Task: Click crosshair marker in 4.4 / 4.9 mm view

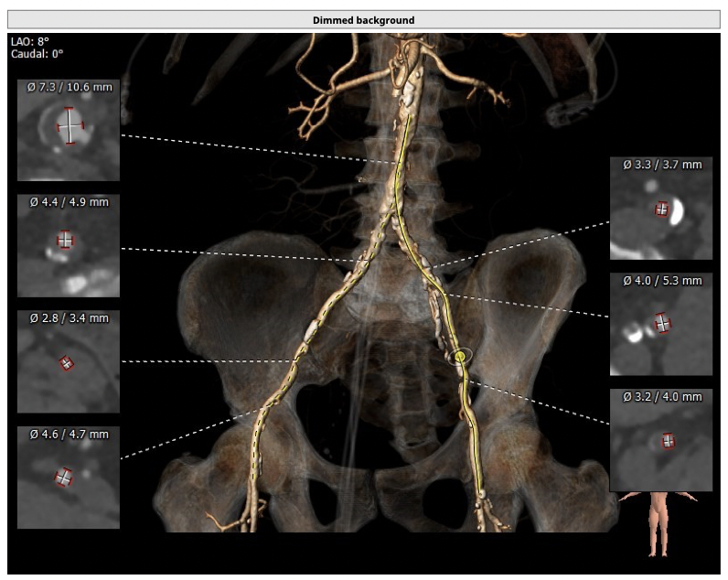Action: click(x=64, y=241)
